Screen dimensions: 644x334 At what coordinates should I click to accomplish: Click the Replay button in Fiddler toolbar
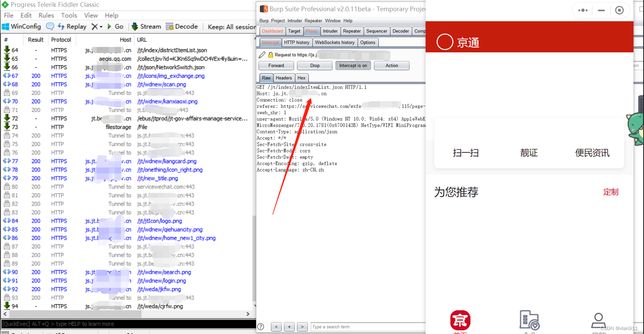click(72, 26)
